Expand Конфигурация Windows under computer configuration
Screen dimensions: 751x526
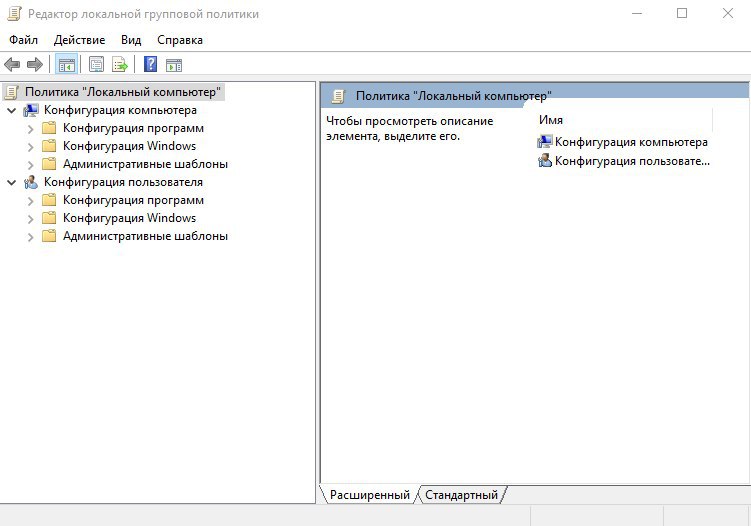pyautogui.click(x=31, y=147)
